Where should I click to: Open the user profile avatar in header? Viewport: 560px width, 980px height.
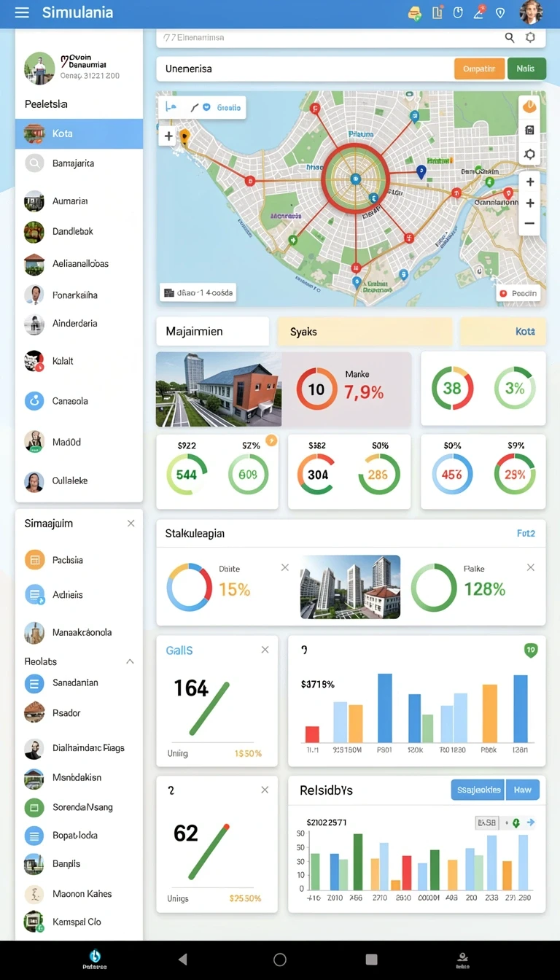pyautogui.click(x=531, y=12)
